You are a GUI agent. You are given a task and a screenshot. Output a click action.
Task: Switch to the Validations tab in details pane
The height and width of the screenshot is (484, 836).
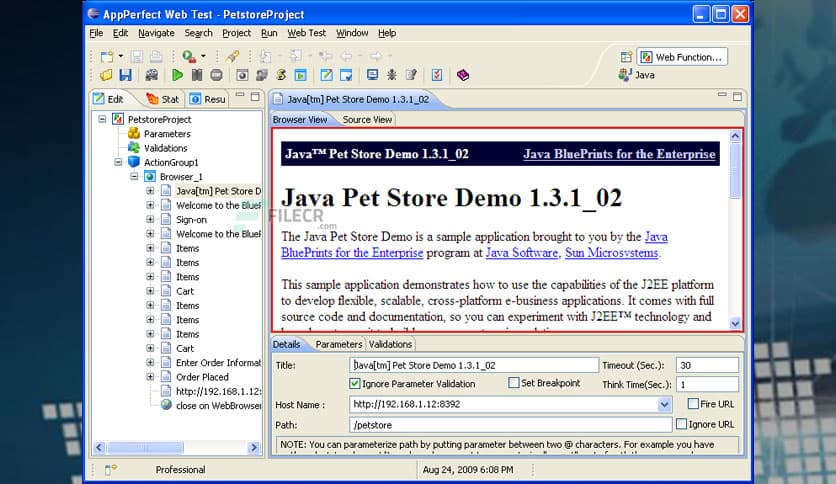(x=390, y=344)
